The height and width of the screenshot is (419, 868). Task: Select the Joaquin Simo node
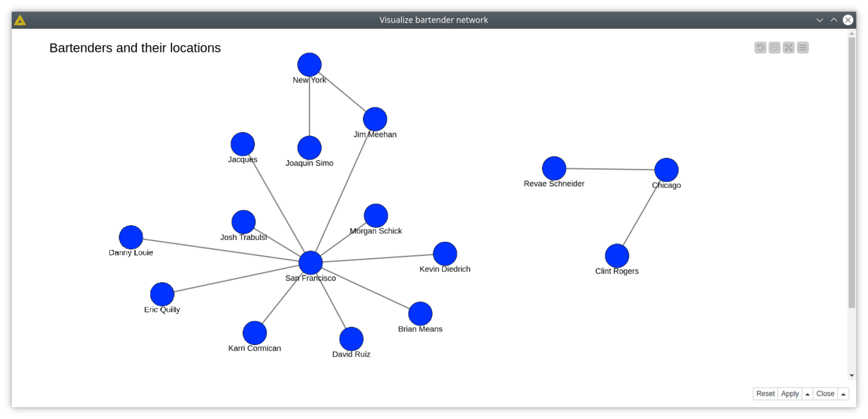pyautogui.click(x=310, y=148)
